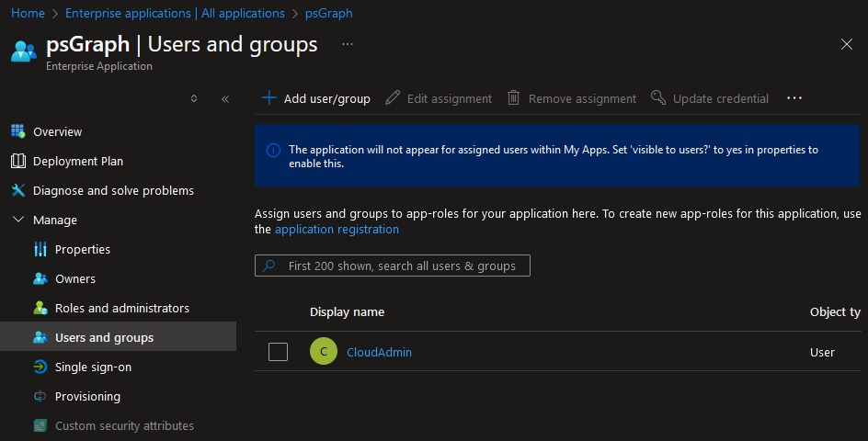Click the Manage section label

(55, 220)
